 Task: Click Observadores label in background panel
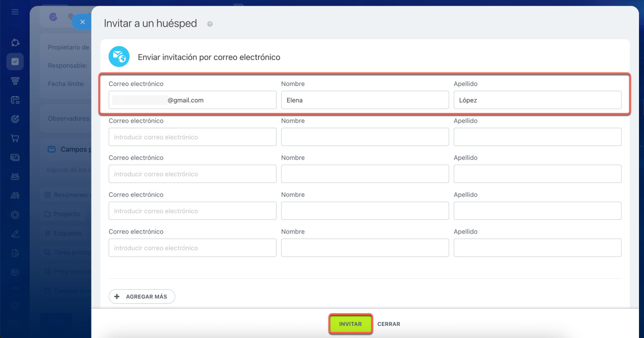pyautogui.click(x=69, y=119)
